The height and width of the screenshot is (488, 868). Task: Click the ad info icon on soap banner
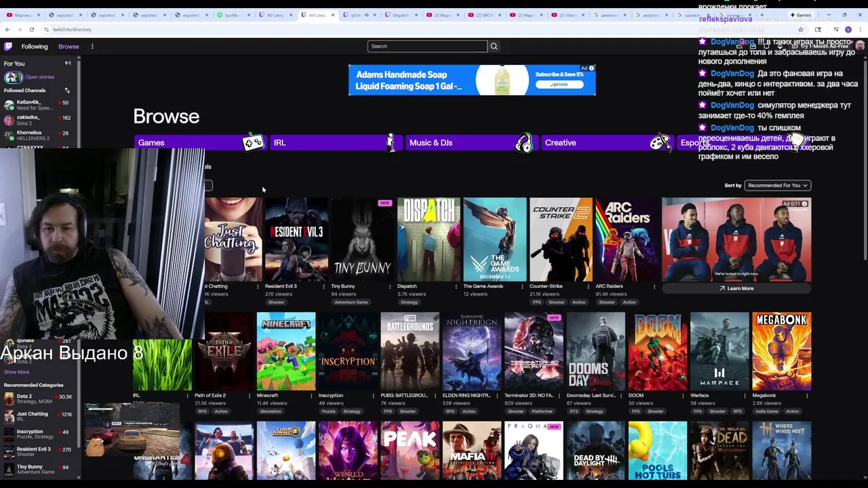click(591, 68)
